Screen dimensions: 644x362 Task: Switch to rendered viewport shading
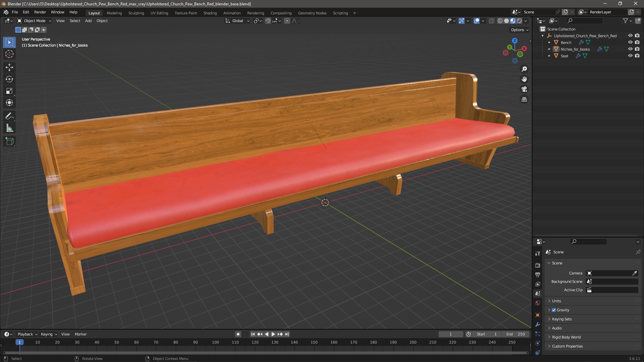(519, 21)
